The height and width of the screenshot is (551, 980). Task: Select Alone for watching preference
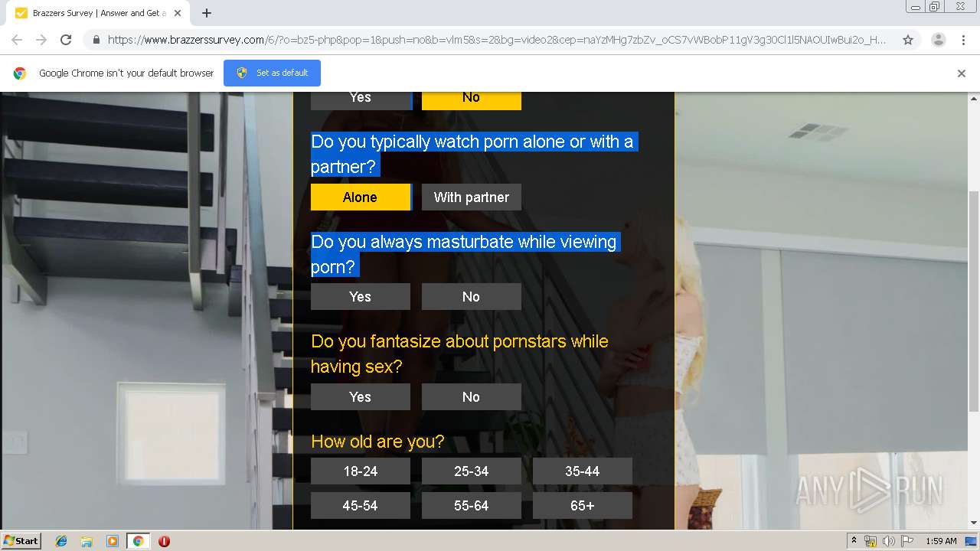(x=360, y=197)
